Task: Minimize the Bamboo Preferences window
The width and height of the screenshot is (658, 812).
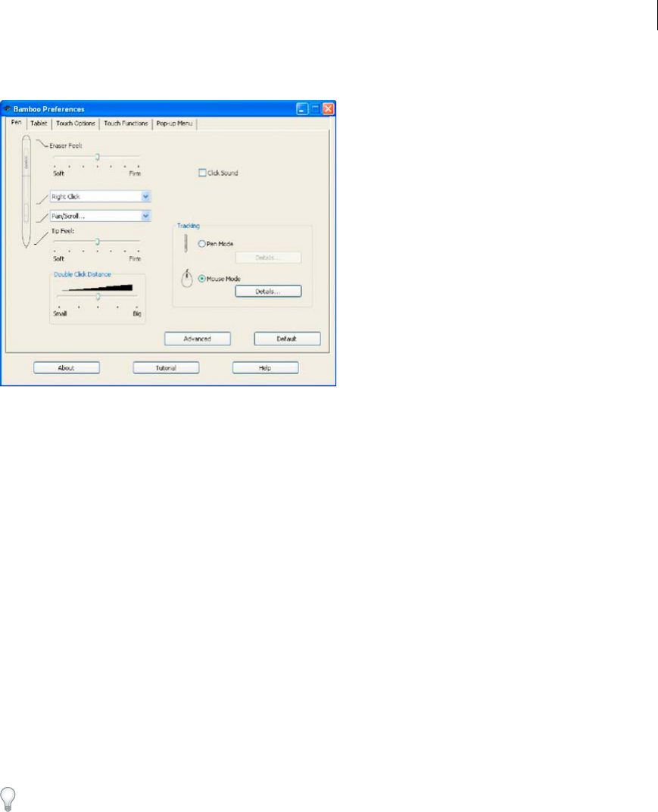Action: click(302, 109)
